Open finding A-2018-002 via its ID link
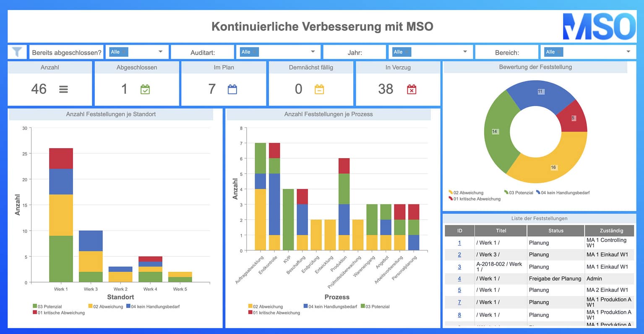644x334 pixels. tap(459, 267)
